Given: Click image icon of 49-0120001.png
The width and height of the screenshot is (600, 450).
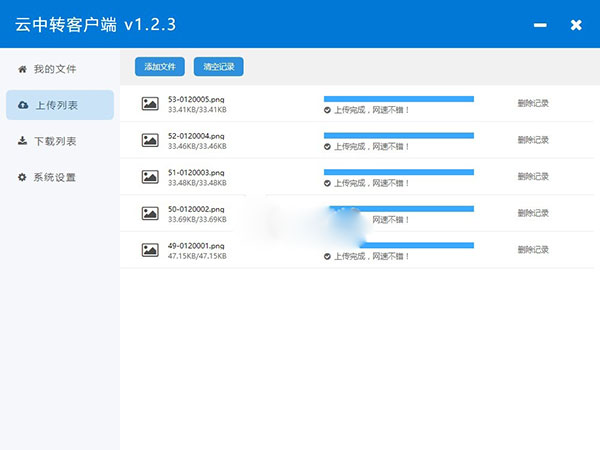Looking at the screenshot, I should coord(150,250).
